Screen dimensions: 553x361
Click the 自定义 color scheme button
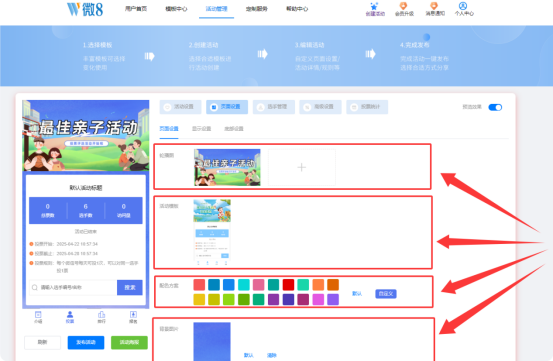click(x=386, y=294)
